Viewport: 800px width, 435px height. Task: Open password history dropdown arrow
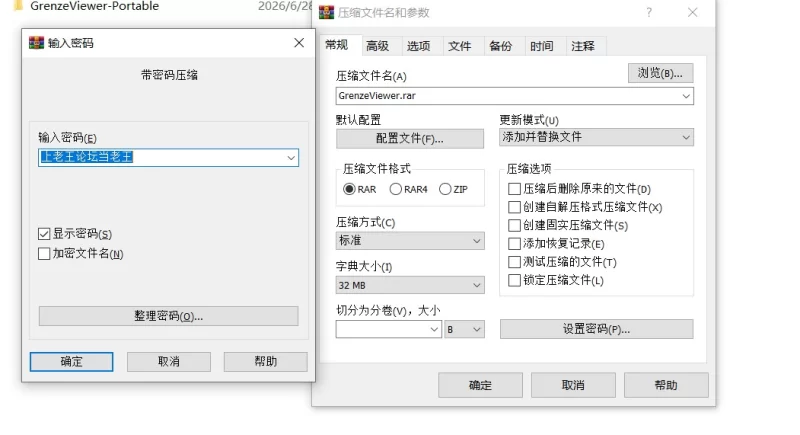pos(291,158)
